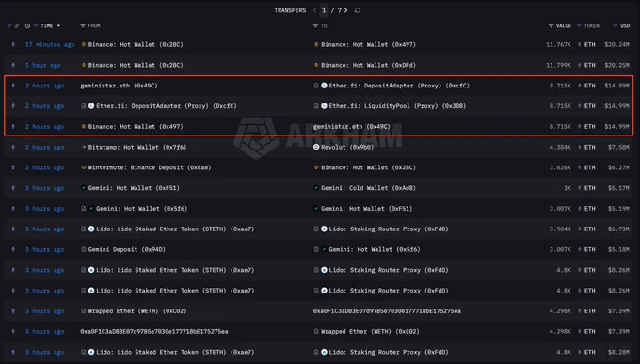Click the Revolut logo icon
The height and width of the screenshot is (364, 640).
(316, 147)
